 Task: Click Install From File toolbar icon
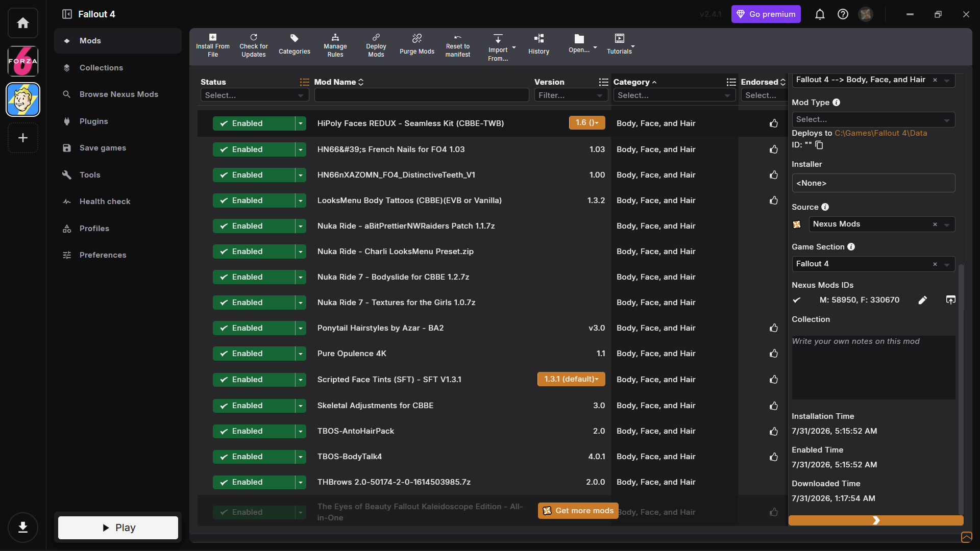pyautogui.click(x=213, y=46)
